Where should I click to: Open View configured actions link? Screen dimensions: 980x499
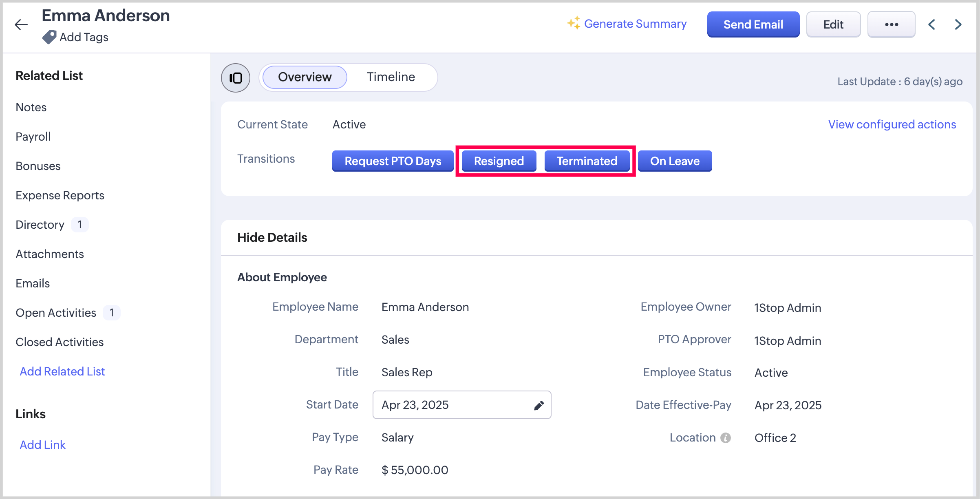(892, 124)
